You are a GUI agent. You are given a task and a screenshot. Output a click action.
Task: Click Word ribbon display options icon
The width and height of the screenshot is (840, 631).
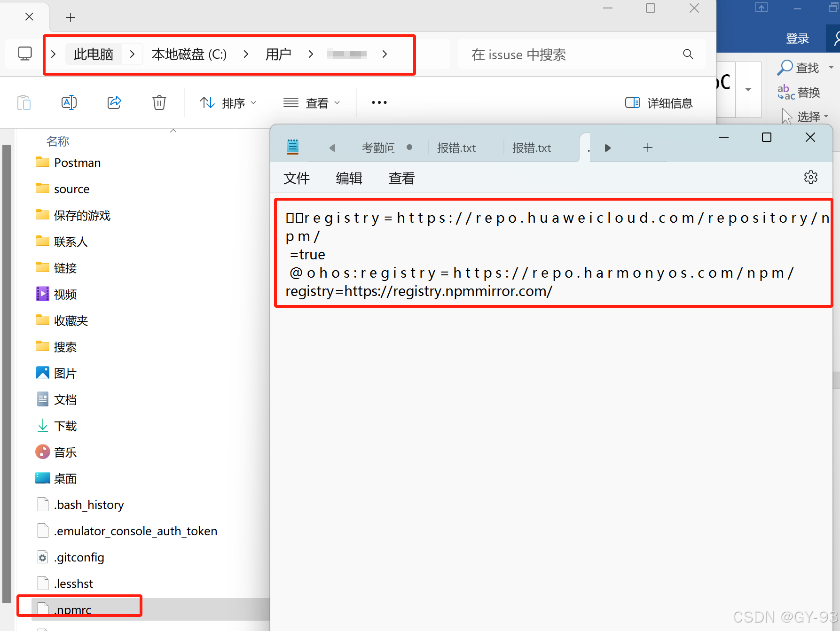point(761,8)
